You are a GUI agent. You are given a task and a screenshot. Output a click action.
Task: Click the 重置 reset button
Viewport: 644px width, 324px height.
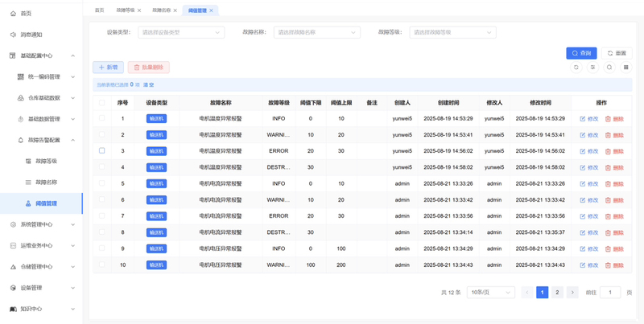[x=617, y=53]
